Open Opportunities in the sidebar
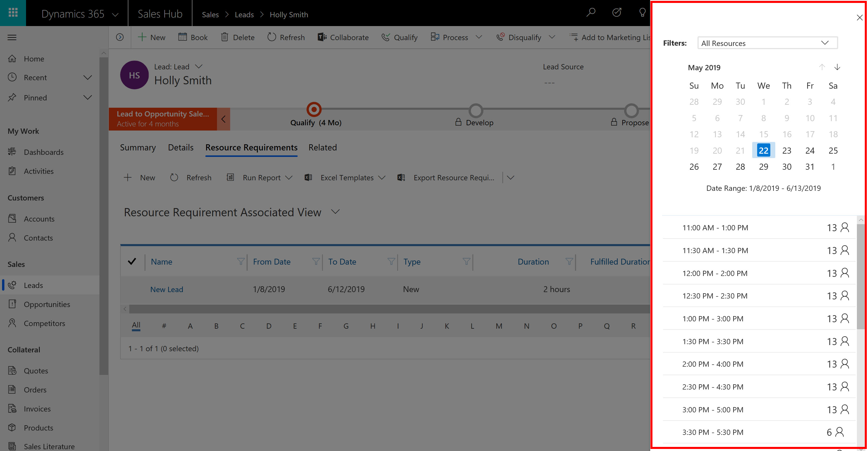Screen dimensions: 868x451 (50, 304)
